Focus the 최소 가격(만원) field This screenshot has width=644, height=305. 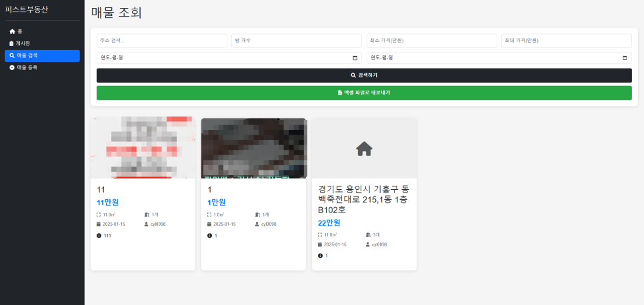431,41
